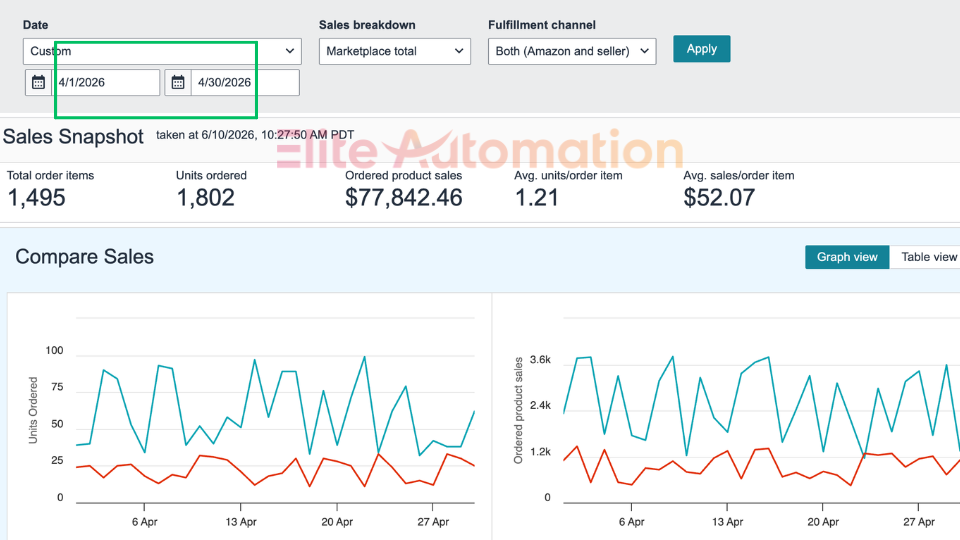Viewport: 960px width, 540px height.
Task: Click the Units Ordered axis label
Action: click(33, 410)
